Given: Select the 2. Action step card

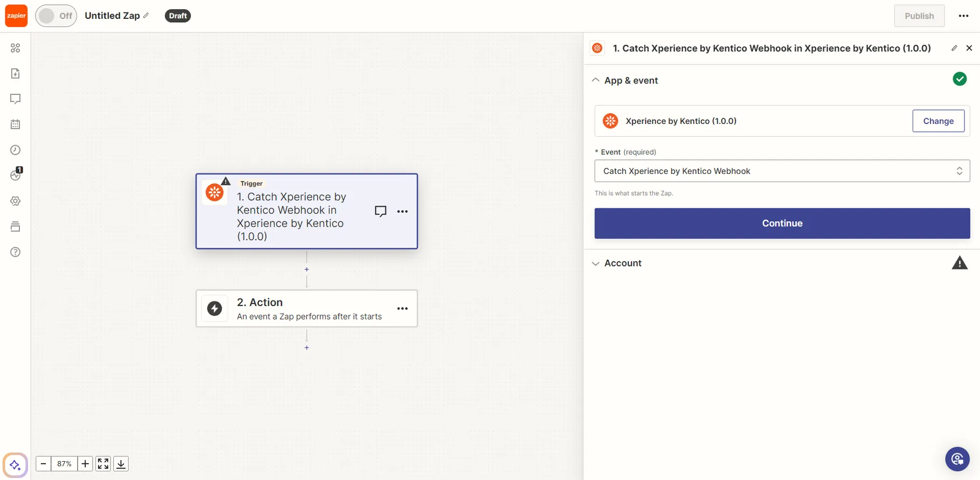Looking at the screenshot, I should pyautogui.click(x=307, y=309).
